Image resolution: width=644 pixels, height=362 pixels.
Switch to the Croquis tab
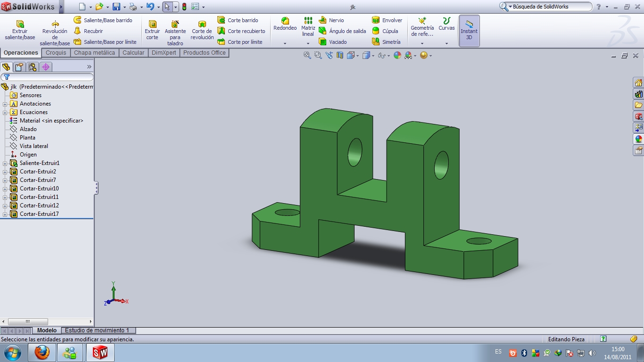[56, 53]
